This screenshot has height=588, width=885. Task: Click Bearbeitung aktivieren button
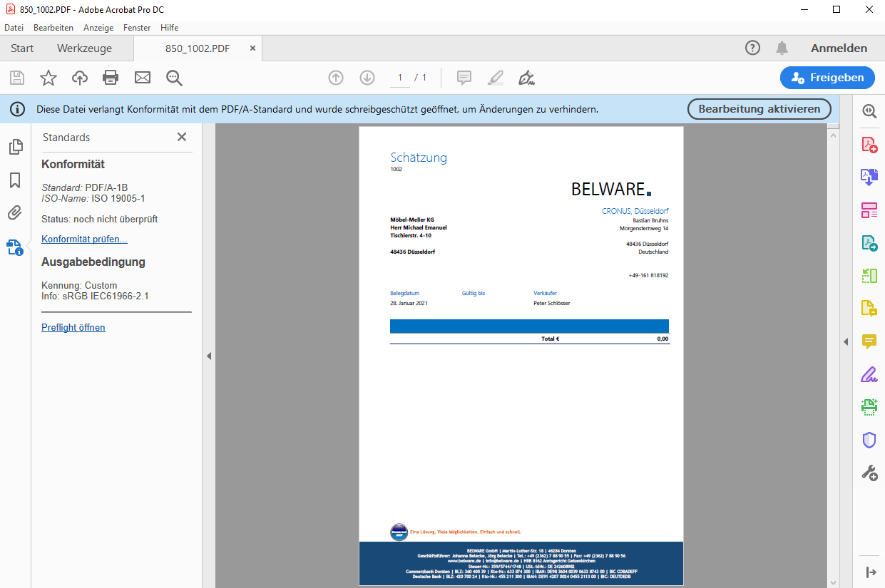click(x=759, y=109)
